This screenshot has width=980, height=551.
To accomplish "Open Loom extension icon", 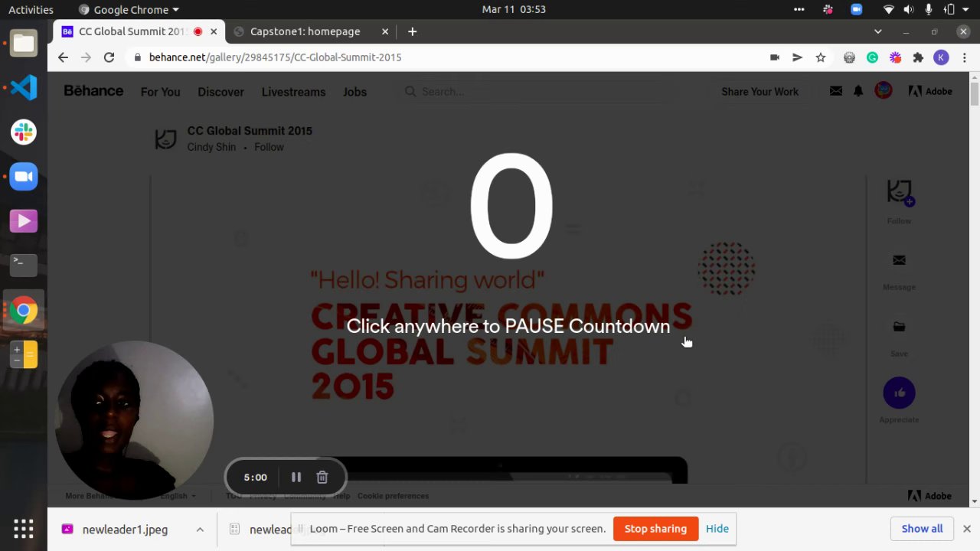I will point(895,57).
